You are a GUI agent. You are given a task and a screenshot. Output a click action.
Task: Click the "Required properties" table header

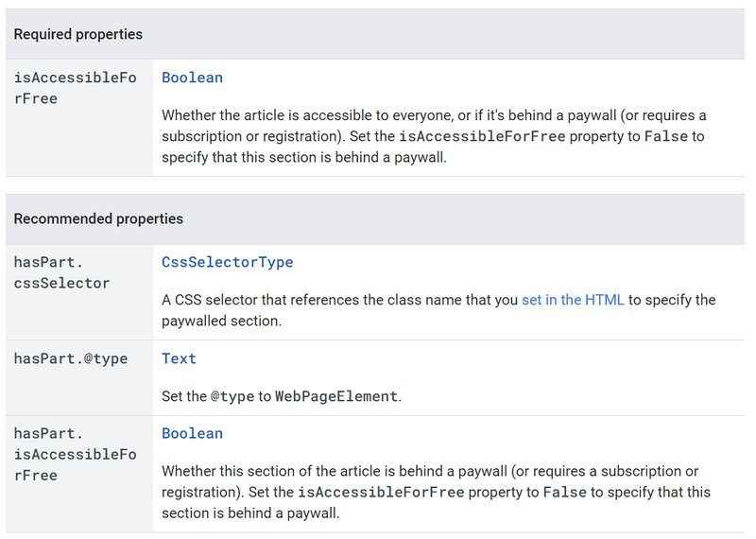point(78,34)
